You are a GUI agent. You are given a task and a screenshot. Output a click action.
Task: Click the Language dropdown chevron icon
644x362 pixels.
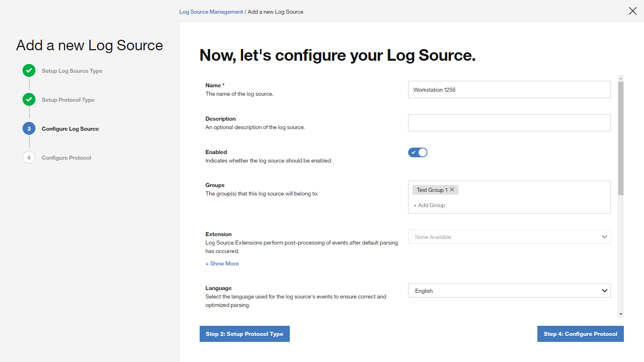pos(604,290)
